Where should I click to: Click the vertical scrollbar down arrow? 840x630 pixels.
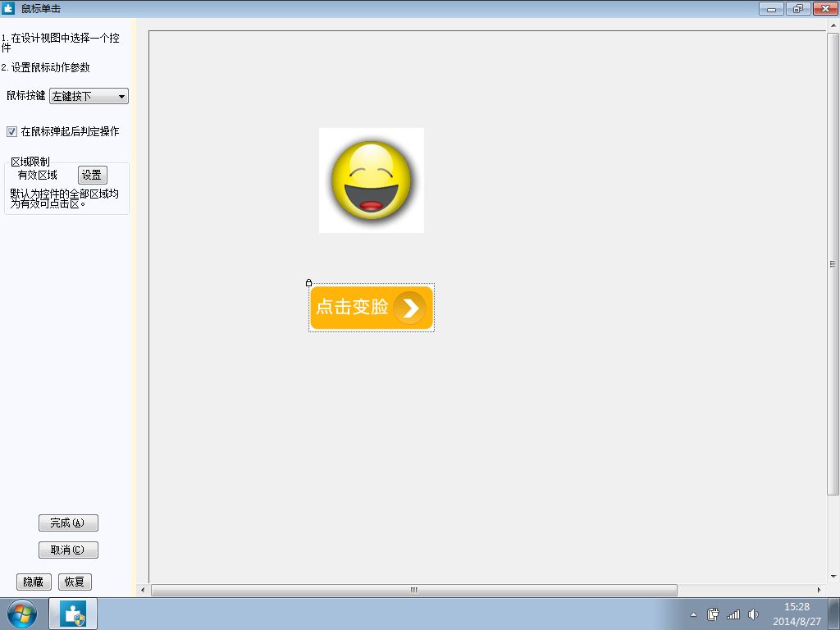(x=833, y=577)
